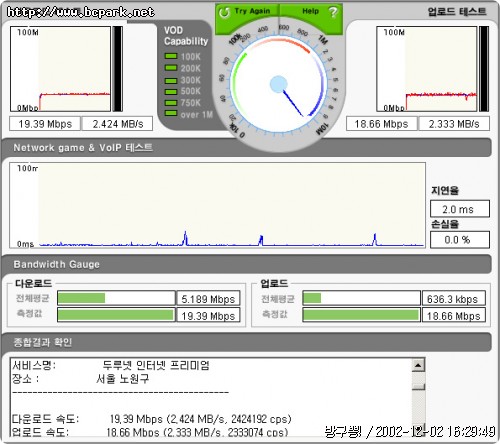Click the circular refresh arrow icon
The image size is (500, 444).
tap(224, 13)
